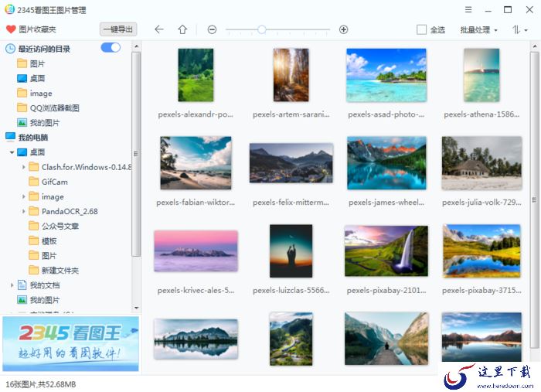Viewport: 541px width, 392px height.
Task: Open the 批量处理 batch processing dropdown
Action: (x=478, y=30)
